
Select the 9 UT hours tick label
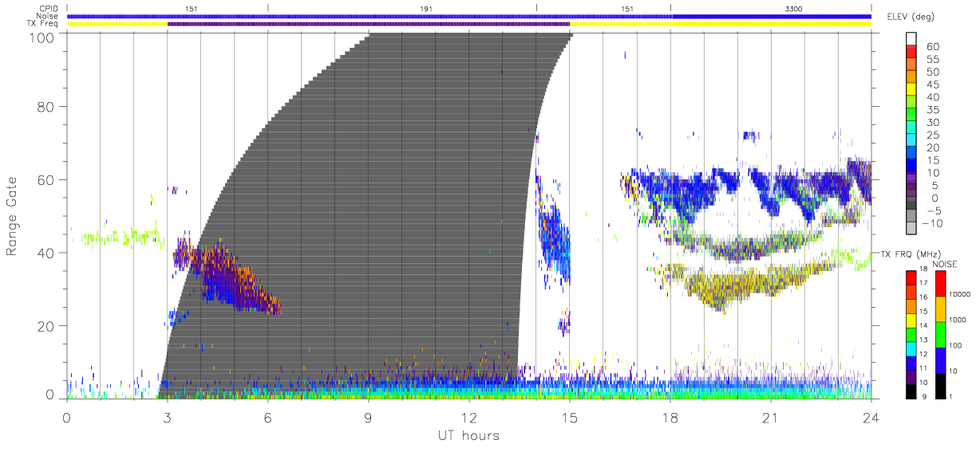tap(369, 418)
